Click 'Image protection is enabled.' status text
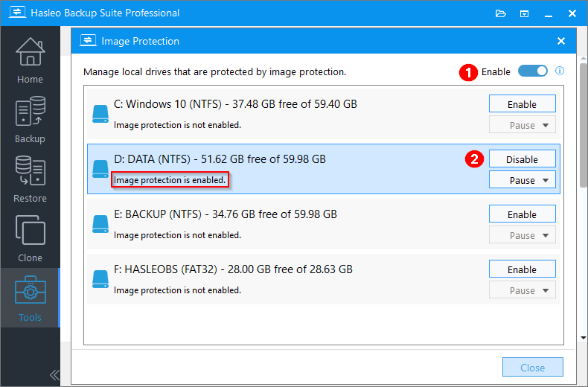Image resolution: width=588 pixels, height=387 pixels. click(170, 180)
